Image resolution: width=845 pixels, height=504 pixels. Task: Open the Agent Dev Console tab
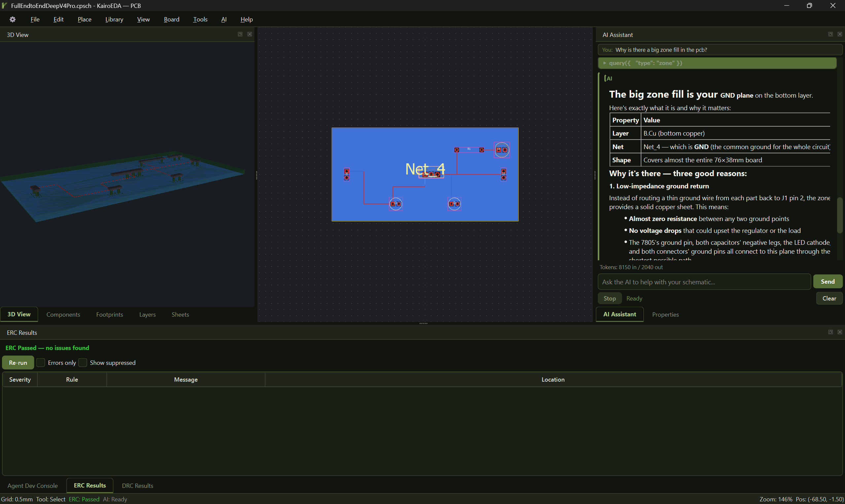[x=33, y=486]
